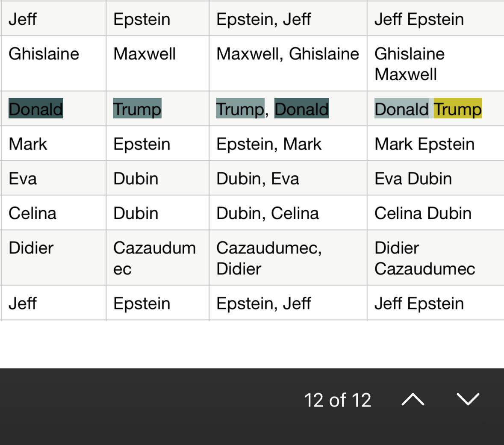Select the "Celina Dubin" full name cell

coord(423,213)
